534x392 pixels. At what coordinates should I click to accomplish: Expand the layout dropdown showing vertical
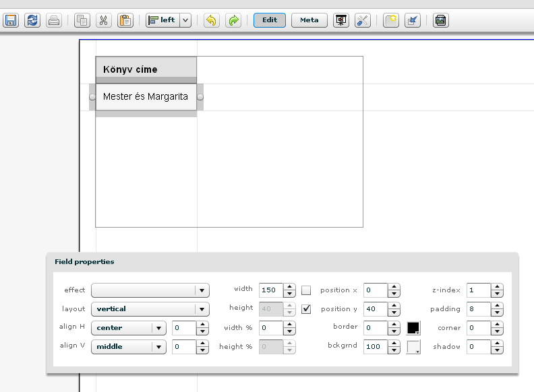pyautogui.click(x=201, y=309)
